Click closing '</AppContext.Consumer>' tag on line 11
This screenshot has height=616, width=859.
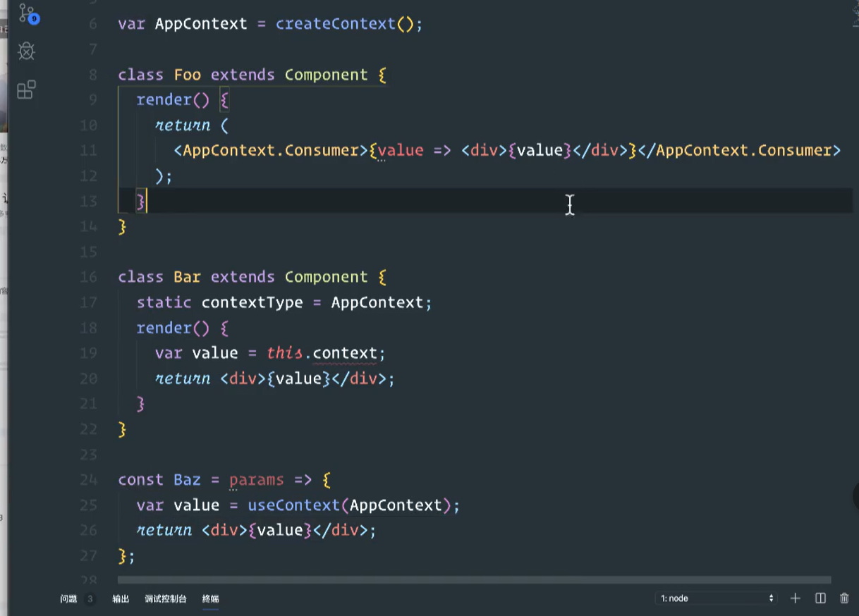pyautogui.click(x=738, y=150)
